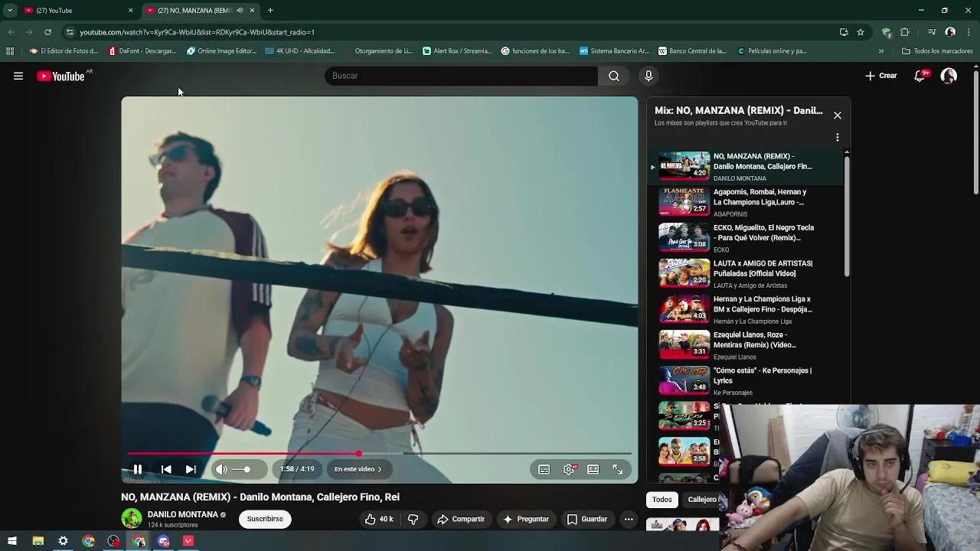This screenshot has height=551, width=980.
Task: Open the tab search dropdown arrow
Action: click(9, 10)
